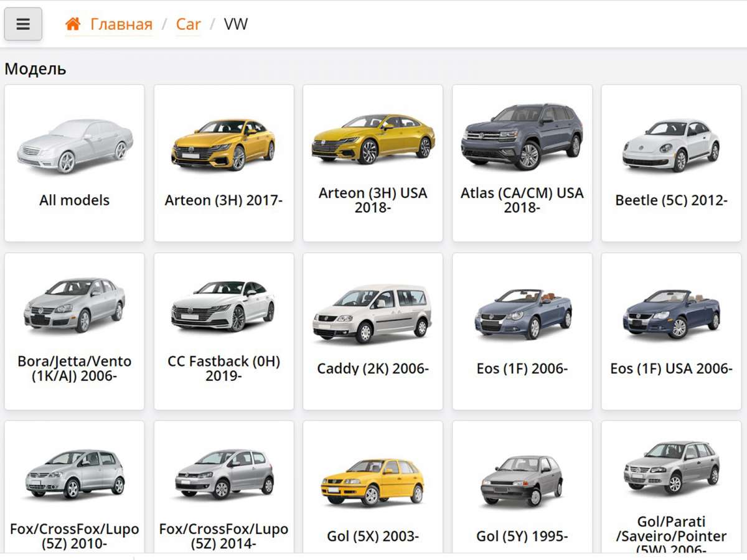The height and width of the screenshot is (560, 747).
Task: Click the Eos (1F) 2006- label
Action: coord(522,368)
